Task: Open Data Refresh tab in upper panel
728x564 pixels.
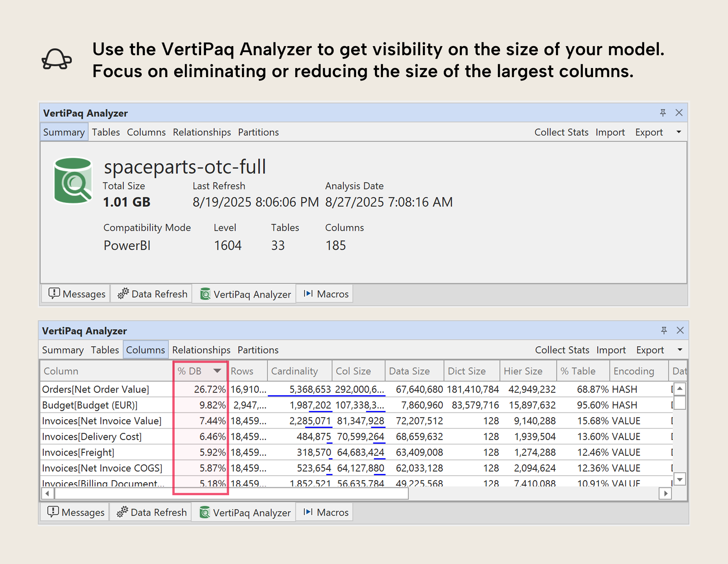Action: 152,294
